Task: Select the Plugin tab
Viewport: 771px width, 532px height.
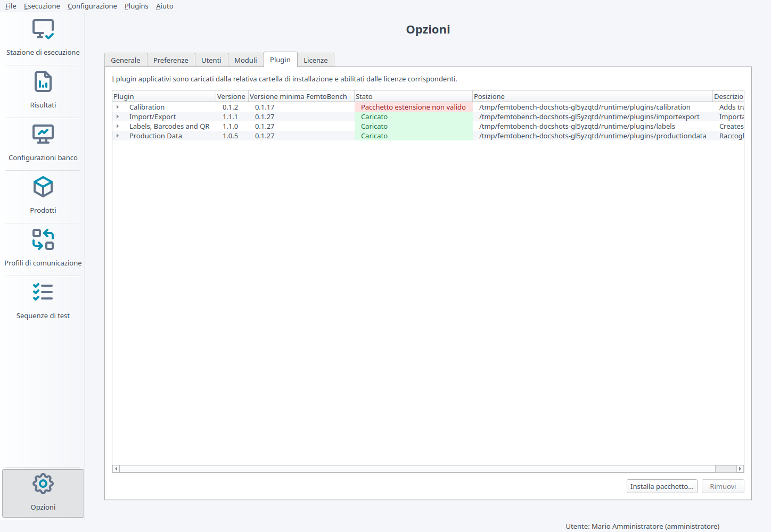Action: point(280,60)
